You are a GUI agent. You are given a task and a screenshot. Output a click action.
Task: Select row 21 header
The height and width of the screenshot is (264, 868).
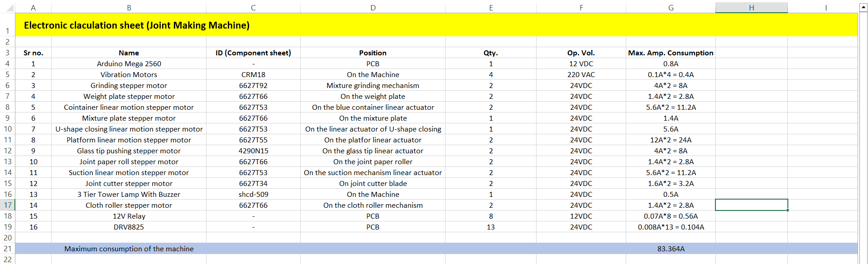click(x=8, y=249)
